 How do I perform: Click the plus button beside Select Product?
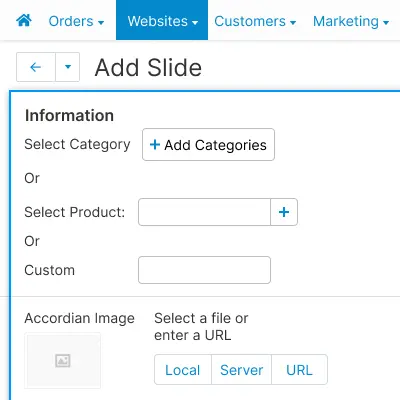[x=284, y=212]
